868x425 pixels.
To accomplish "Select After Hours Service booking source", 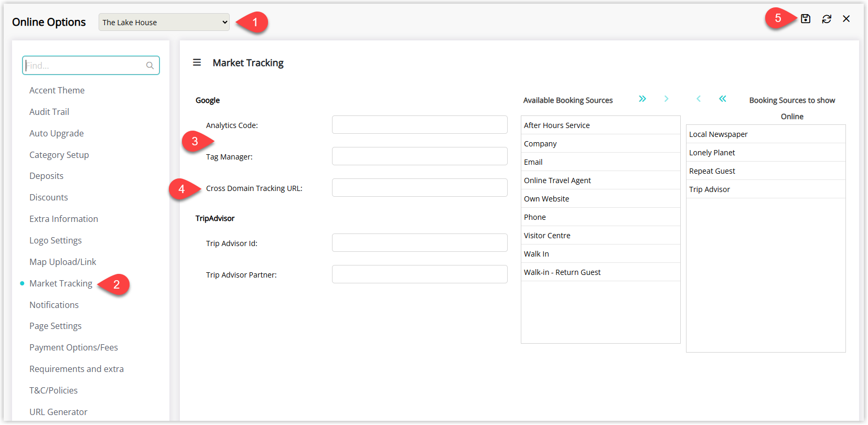I will tap(601, 125).
